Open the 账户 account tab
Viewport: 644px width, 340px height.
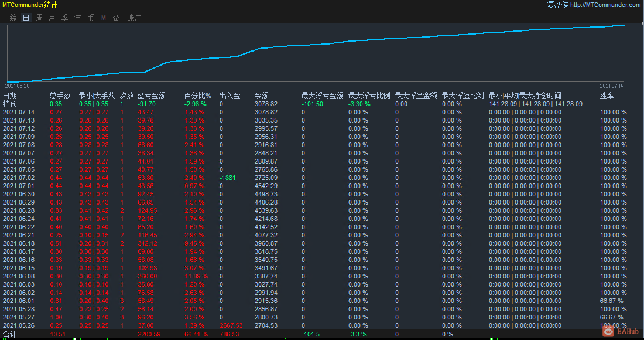[134, 18]
